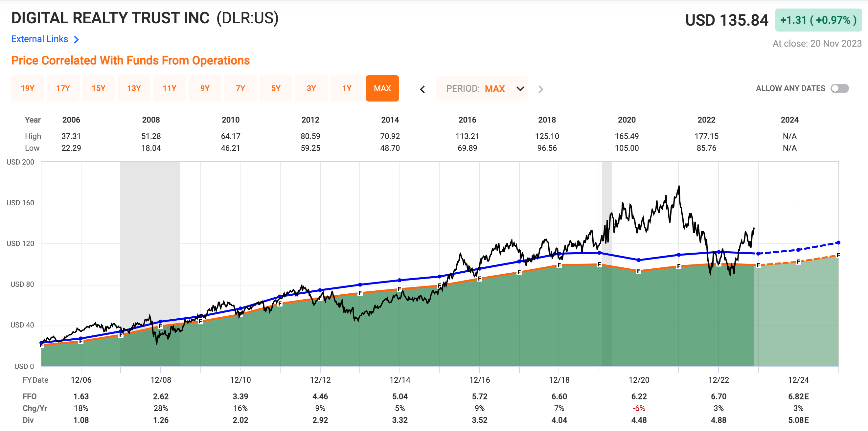Click the left chevron beside the period selector
The width and height of the screenshot is (868, 431).
point(422,89)
